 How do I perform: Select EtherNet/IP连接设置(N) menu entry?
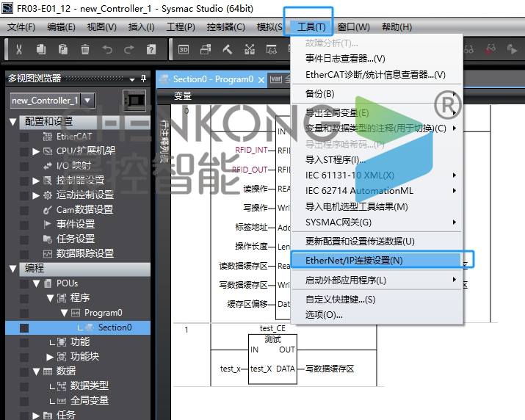(355, 260)
